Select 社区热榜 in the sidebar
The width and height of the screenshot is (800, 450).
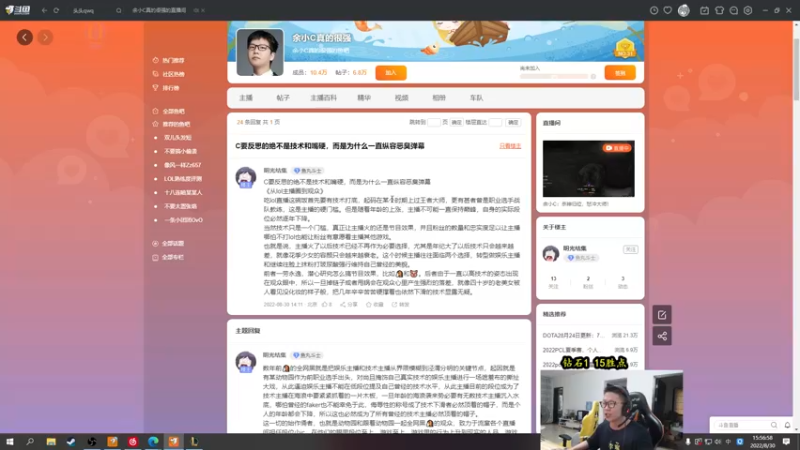173,74
